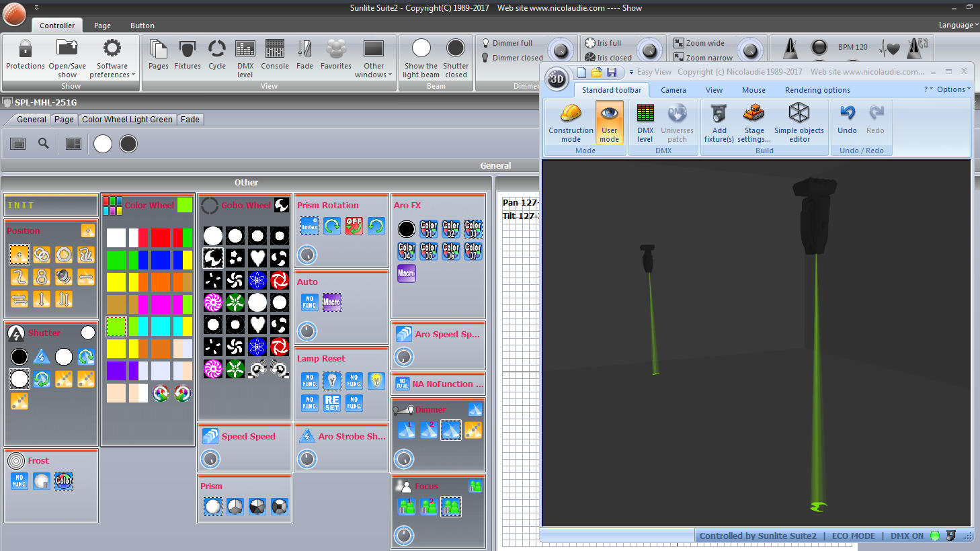Select the Color Wheel Light Green tab
Viewport: 980px width, 551px height.
coord(128,120)
